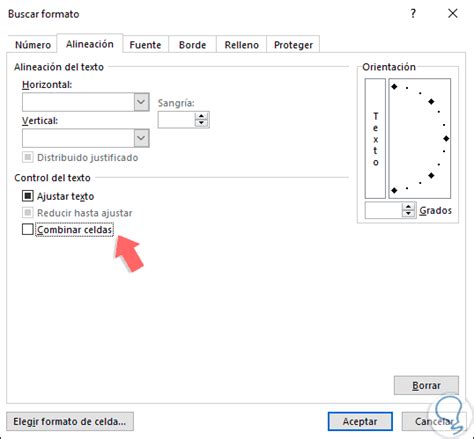Click Elegir formato de celda button
474x439 pixels.
[70, 421]
